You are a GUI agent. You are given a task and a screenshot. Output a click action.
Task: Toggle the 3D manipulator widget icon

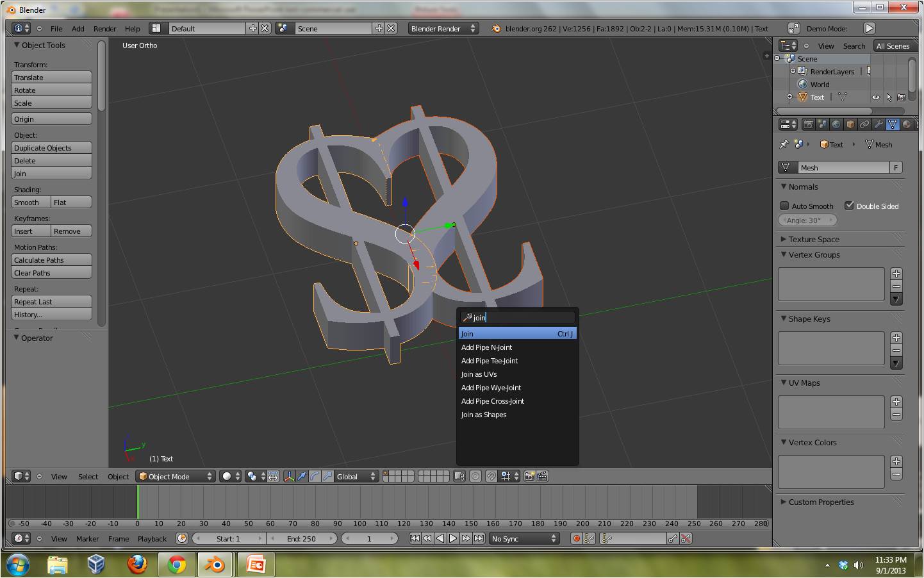(289, 476)
